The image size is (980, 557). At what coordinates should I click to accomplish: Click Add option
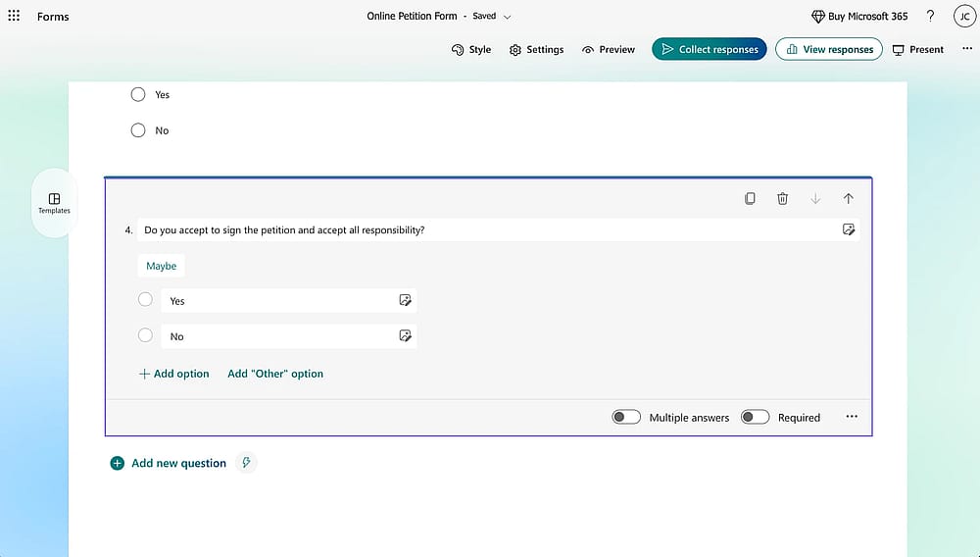173,374
